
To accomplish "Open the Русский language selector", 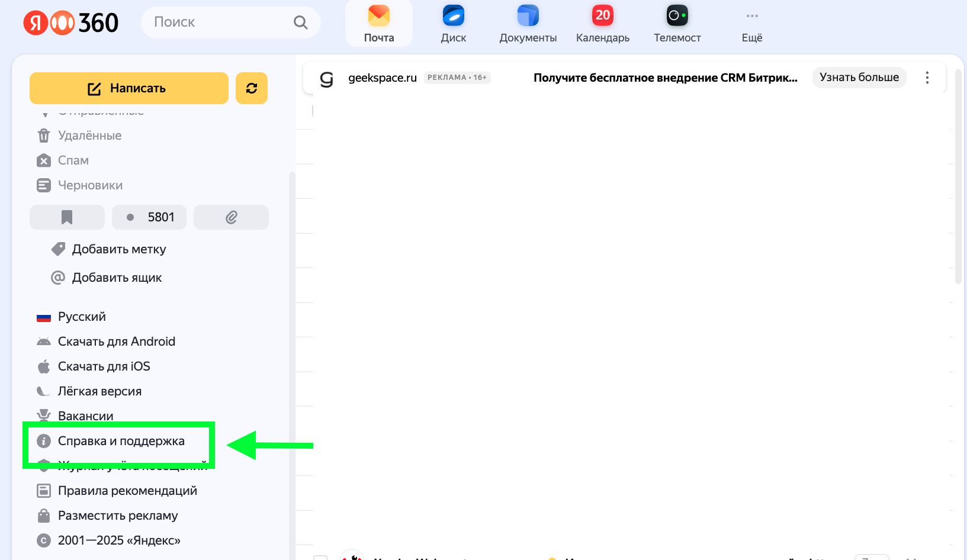I will coord(82,317).
